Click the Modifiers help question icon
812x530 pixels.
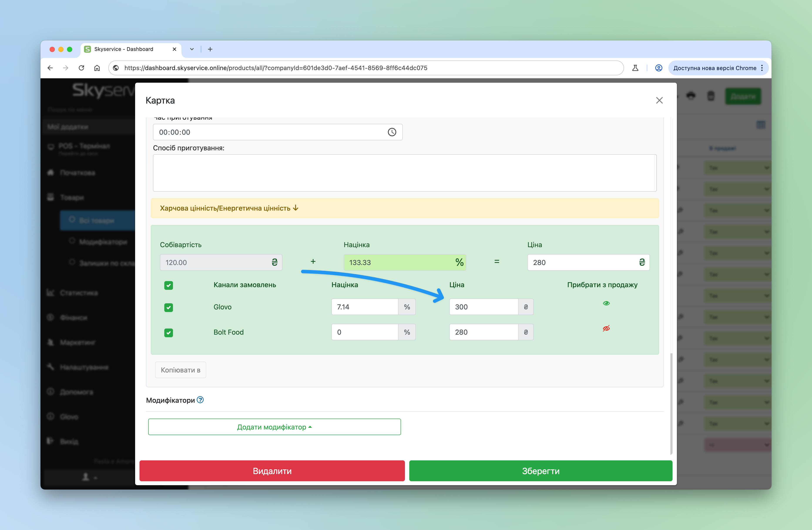[x=200, y=400]
